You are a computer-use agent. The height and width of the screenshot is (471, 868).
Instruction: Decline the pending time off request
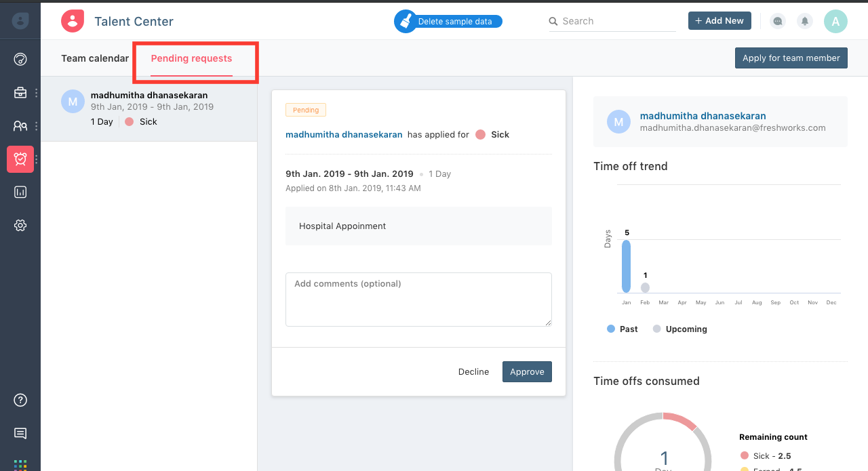coord(473,371)
